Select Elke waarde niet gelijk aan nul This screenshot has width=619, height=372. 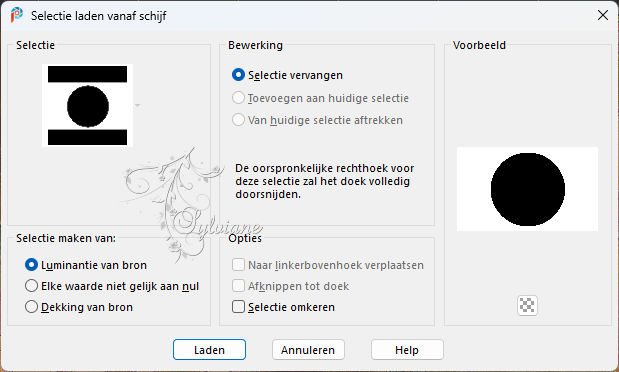[112, 286]
